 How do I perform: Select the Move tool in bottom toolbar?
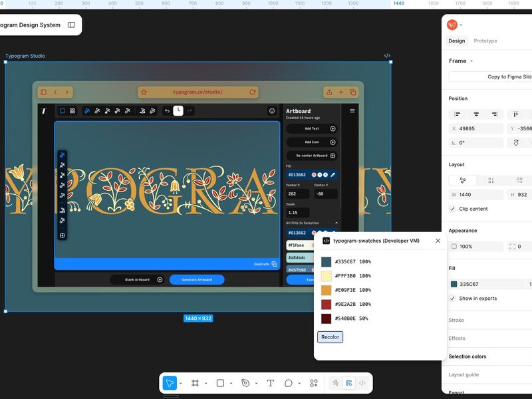[x=170, y=383]
